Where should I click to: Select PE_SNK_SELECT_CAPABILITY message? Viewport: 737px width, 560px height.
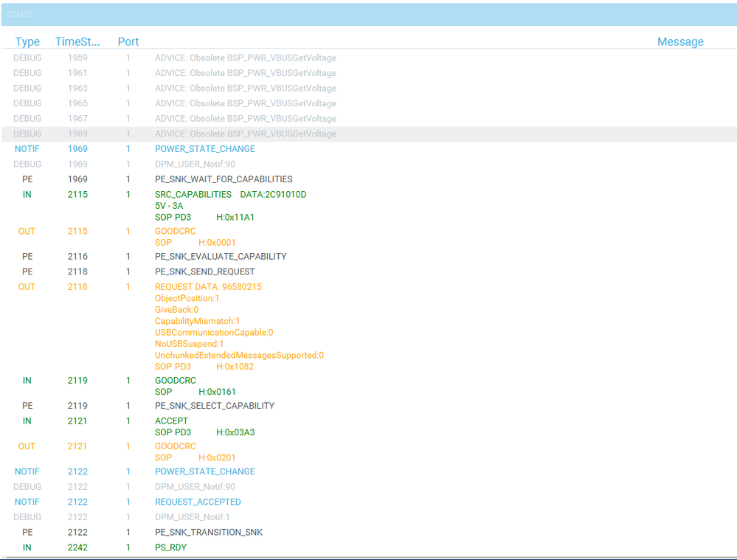point(215,406)
